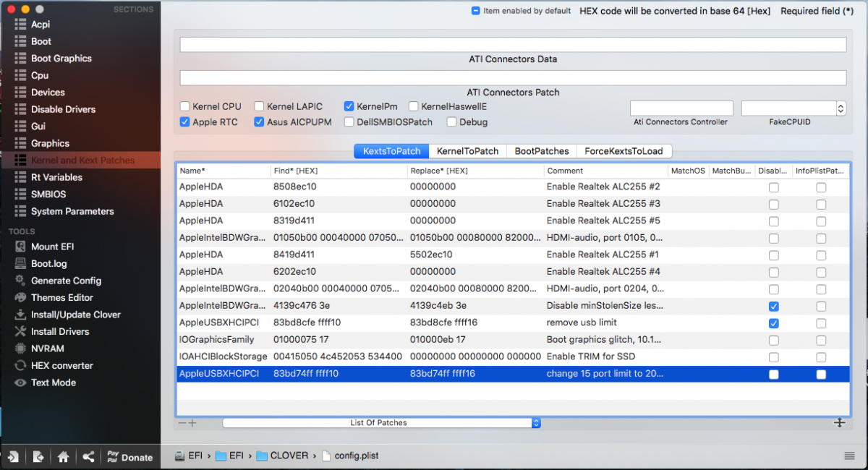Uncheck the Apple RTC checkbox
Screen dimensions: 868x470
[x=185, y=122]
